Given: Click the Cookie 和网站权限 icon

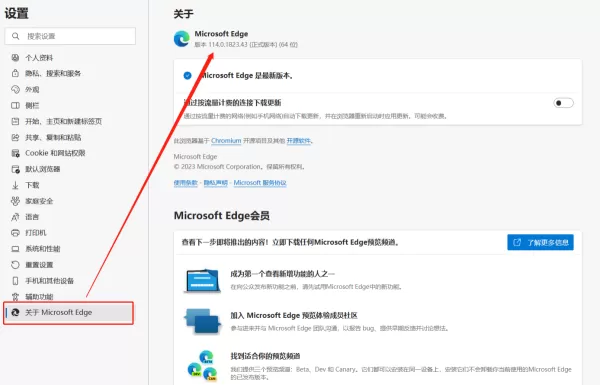Looking at the screenshot, I should pyautogui.click(x=15, y=153).
